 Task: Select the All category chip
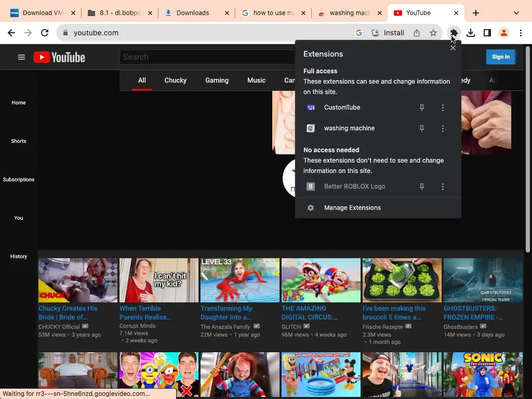point(142,81)
